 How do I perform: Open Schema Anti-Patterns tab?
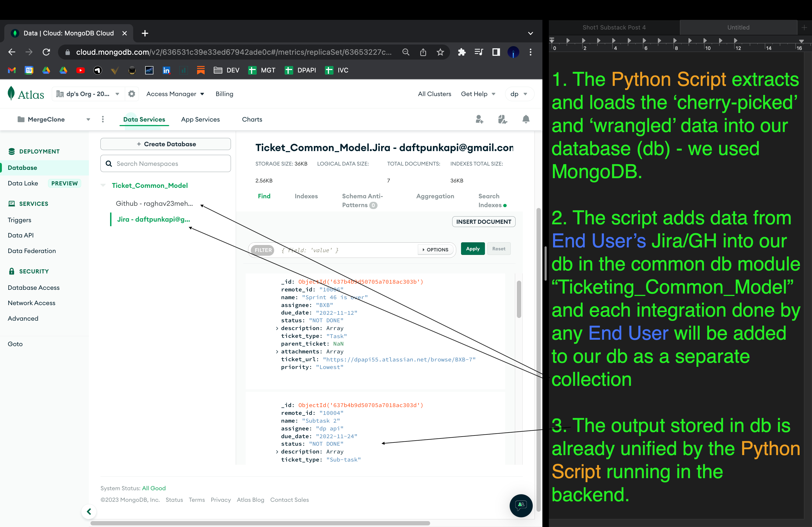362,200
